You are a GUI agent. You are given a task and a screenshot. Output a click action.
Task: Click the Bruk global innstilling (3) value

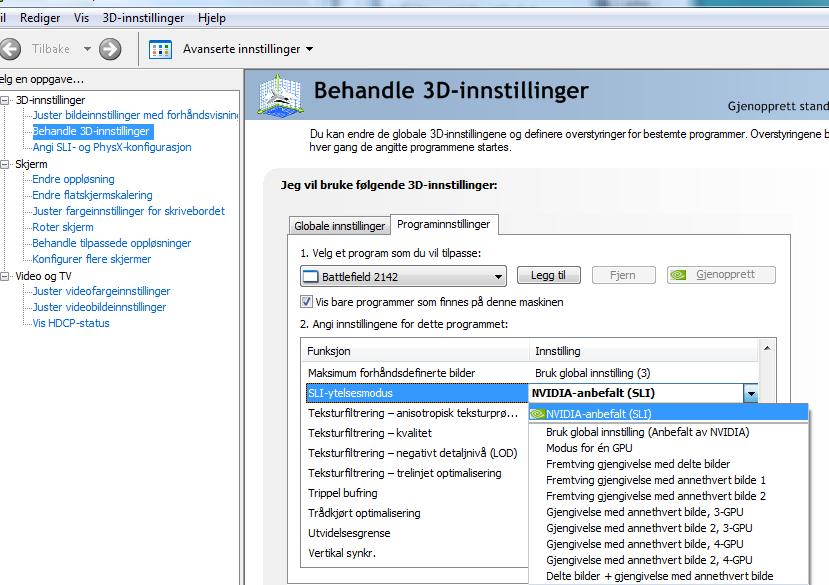pos(593,373)
